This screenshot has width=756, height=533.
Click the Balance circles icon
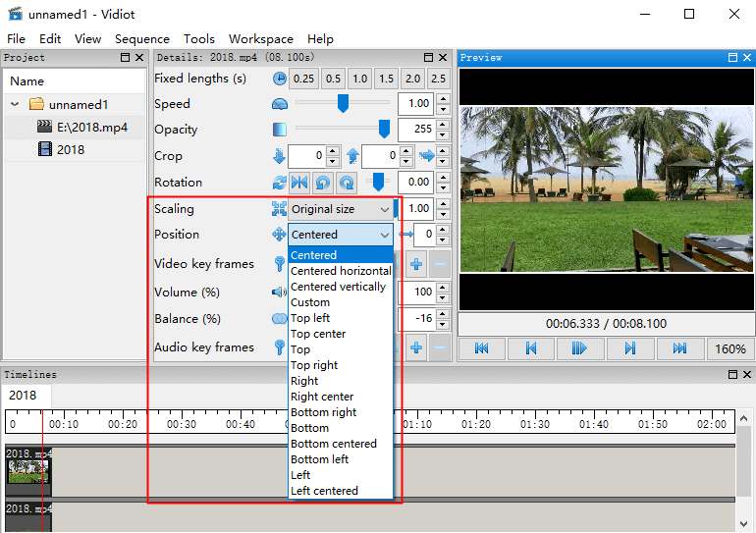tap(279, 319)
